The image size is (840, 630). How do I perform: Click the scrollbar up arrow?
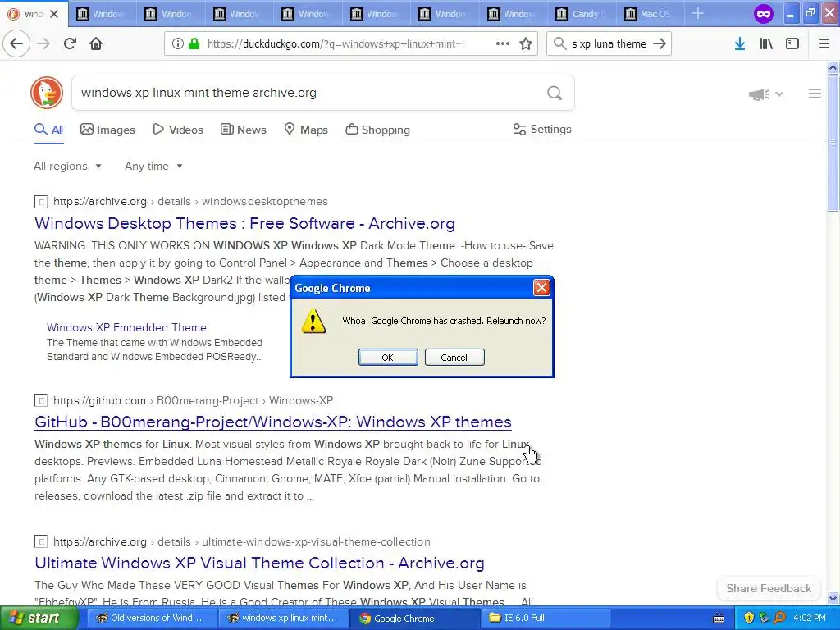tap(833, 67)
